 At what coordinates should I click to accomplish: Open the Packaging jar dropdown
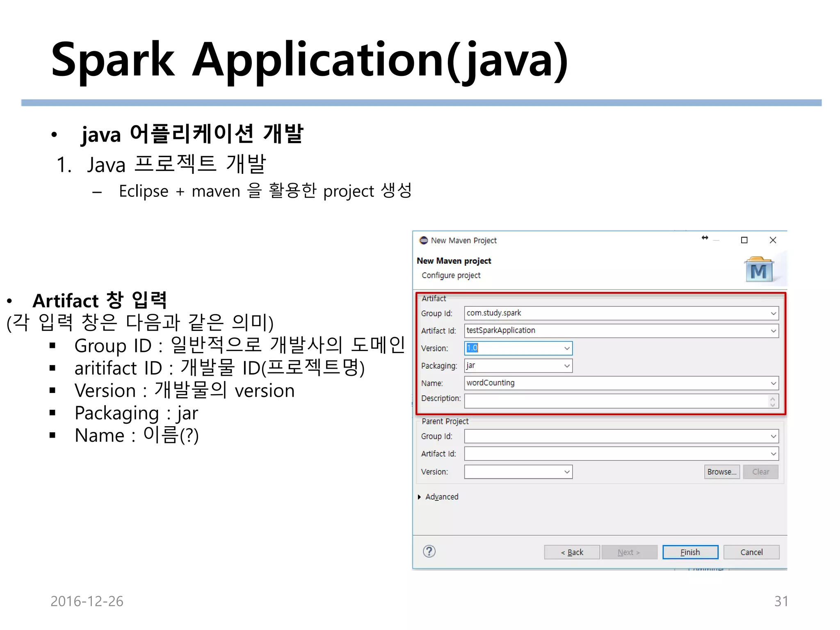(567, 366)
